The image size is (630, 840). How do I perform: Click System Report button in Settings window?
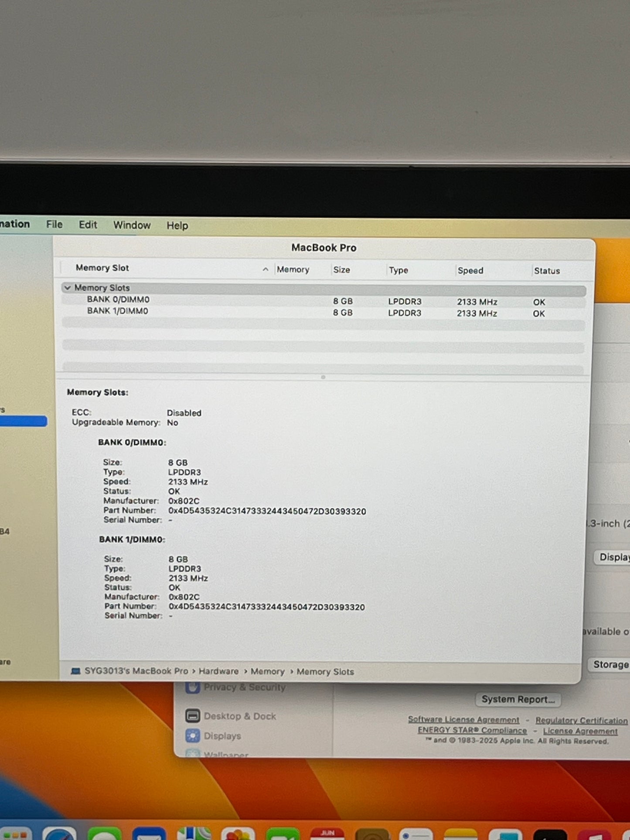[518, 699]
